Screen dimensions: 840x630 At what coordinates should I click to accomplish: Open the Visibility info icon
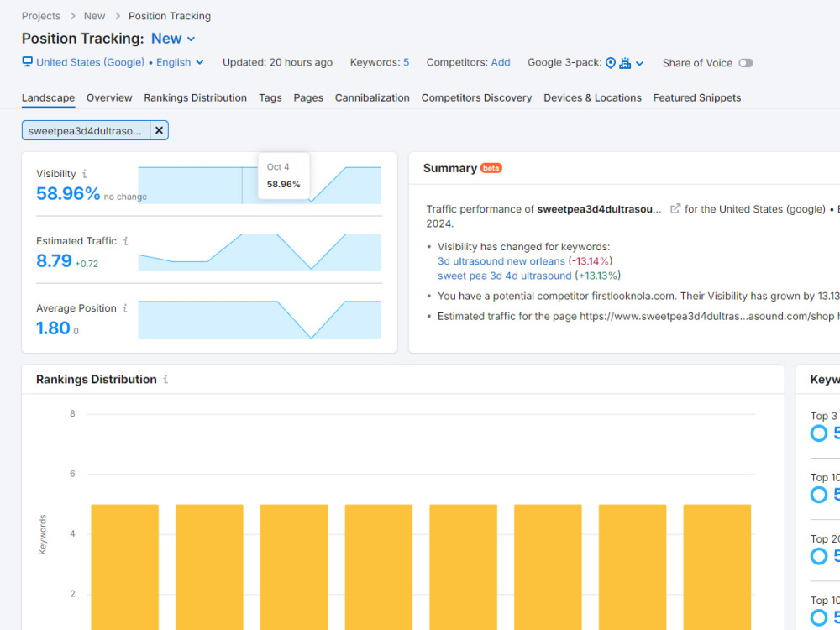84,174
